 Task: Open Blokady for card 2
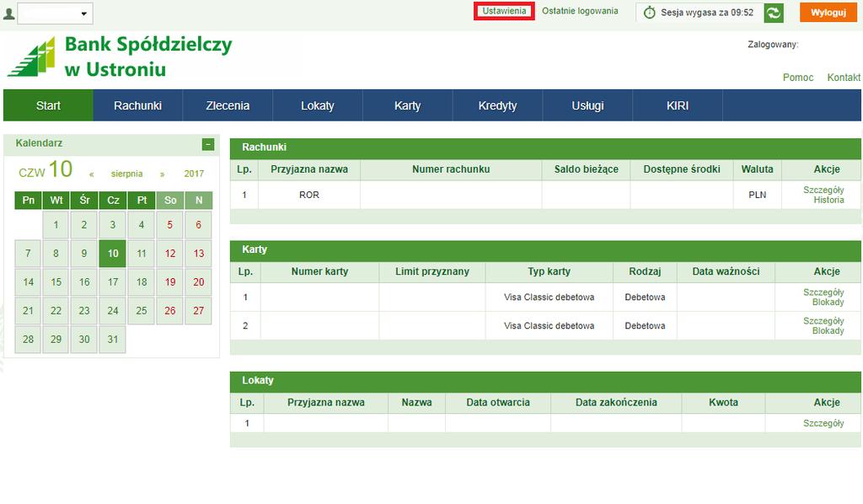point(828,330)
